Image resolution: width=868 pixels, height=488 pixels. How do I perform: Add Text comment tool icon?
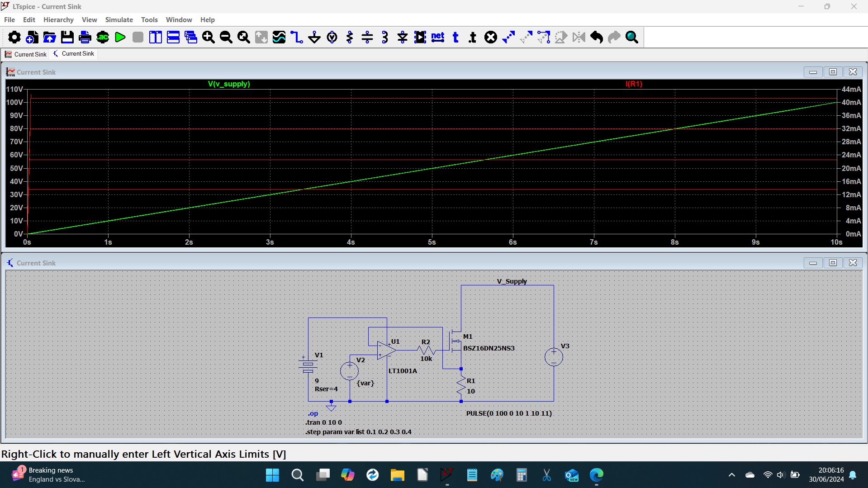coord(455,37)
